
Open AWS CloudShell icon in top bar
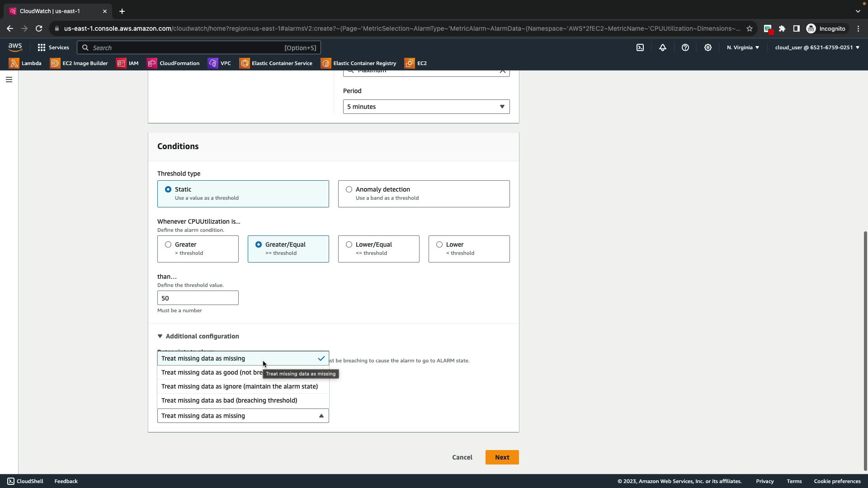point(640,47)
